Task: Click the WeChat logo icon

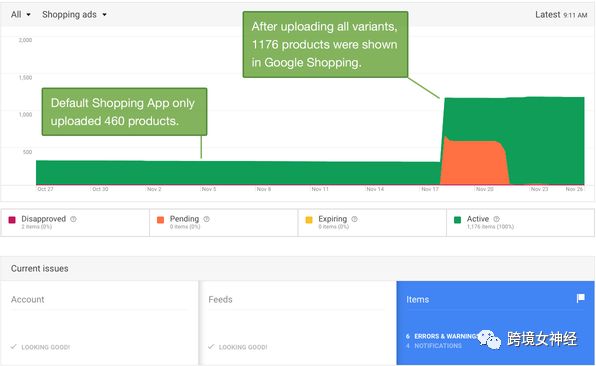Action: 489,339
